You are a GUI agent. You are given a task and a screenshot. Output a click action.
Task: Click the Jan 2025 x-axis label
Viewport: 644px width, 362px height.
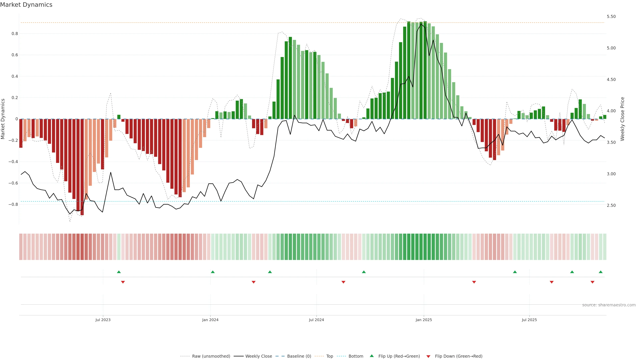coord(423,320)
